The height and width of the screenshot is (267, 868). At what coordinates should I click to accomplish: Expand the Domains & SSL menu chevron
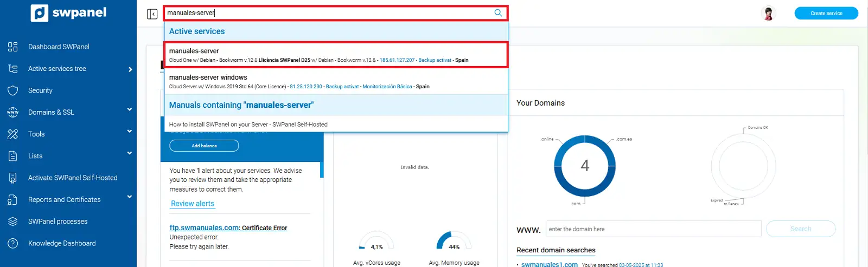point(130,110)
